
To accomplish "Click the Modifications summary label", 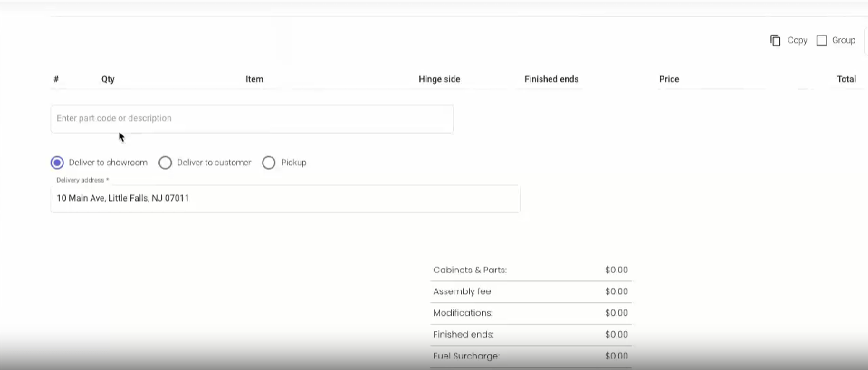I will pos(463,313).
